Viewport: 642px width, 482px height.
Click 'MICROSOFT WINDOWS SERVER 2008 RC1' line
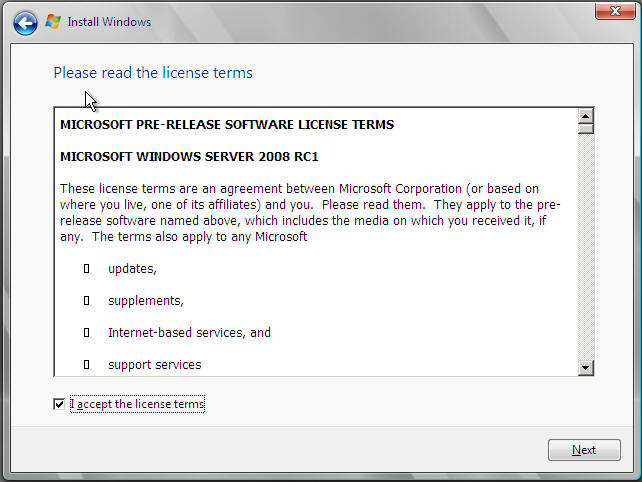tap(189, 156)
